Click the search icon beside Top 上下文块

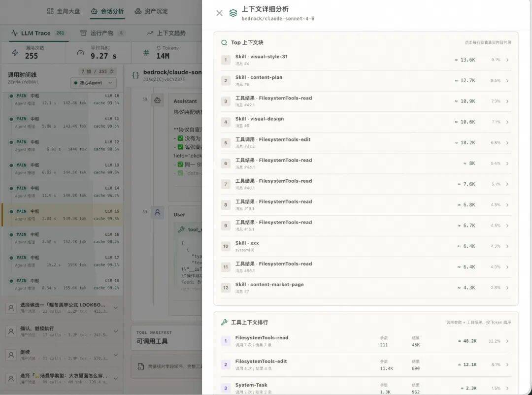point(224,42)
